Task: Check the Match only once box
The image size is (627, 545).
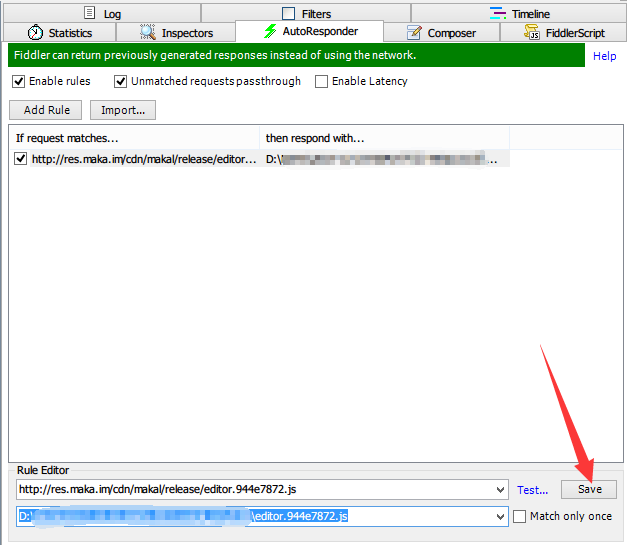Action: [x=519, y=516]
